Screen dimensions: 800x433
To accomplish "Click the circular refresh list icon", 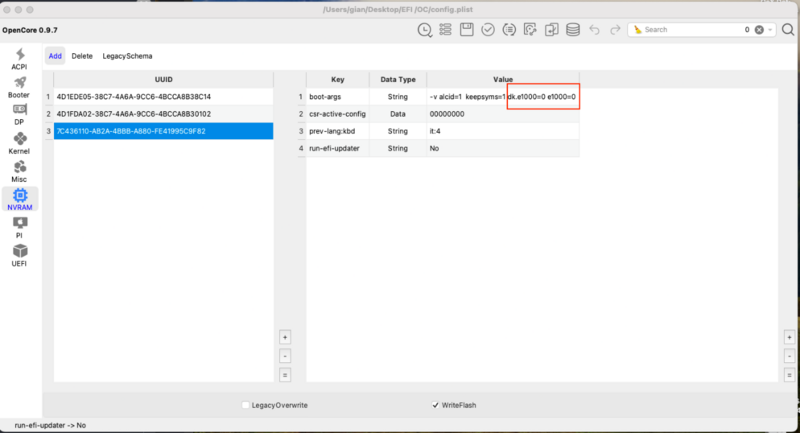I will (509, 30).
